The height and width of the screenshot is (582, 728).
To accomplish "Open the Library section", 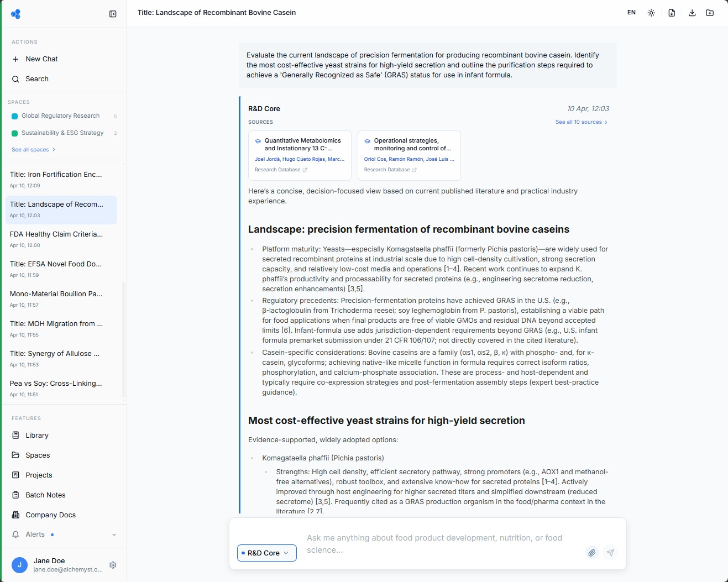I will pyautogui.click(x=36, y=435).
